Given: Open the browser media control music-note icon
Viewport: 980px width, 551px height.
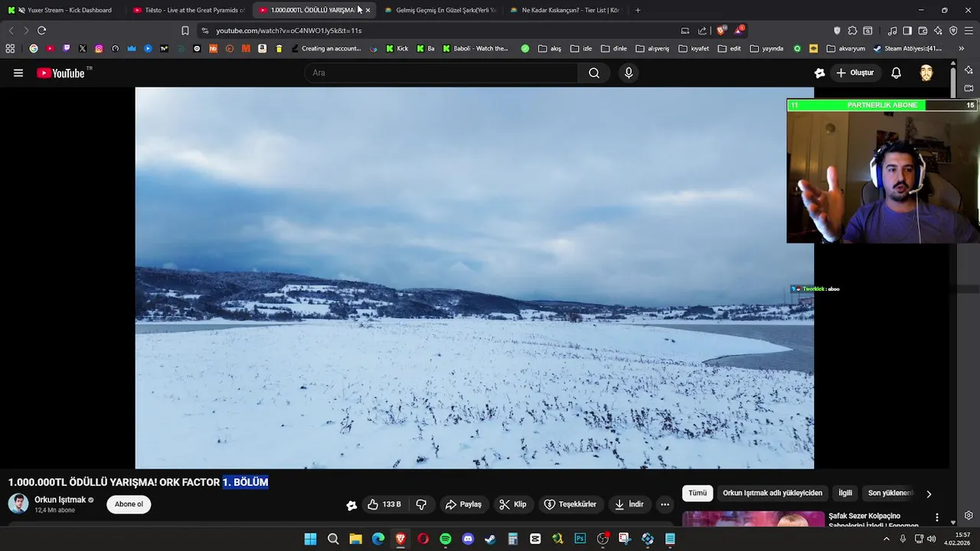Looking at the screenshot, I should [x=892, y=31].
